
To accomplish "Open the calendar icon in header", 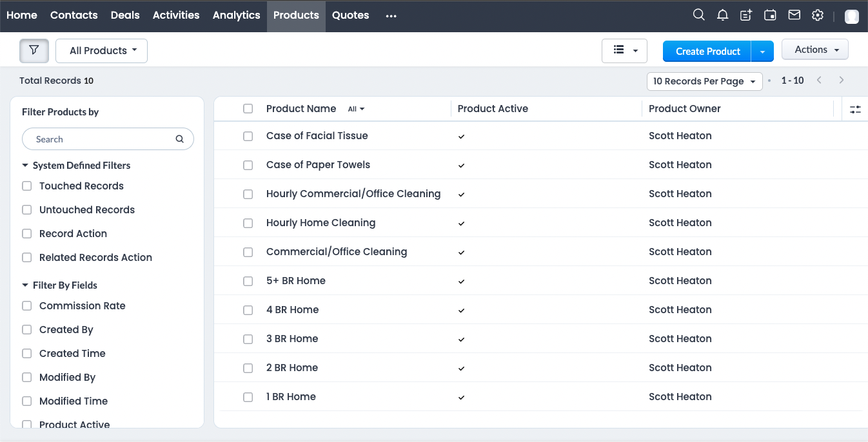I will tap(770, 15).
